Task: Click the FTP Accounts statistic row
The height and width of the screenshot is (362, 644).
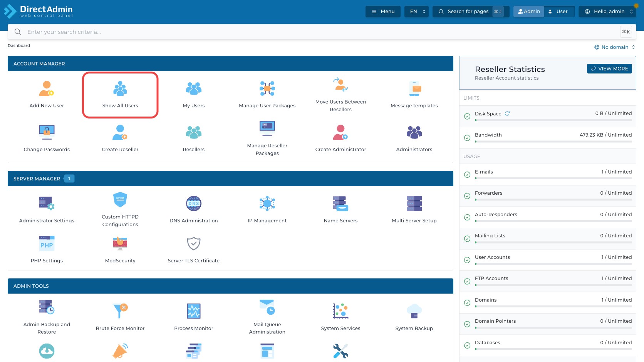Action: [x=548, y=281]
